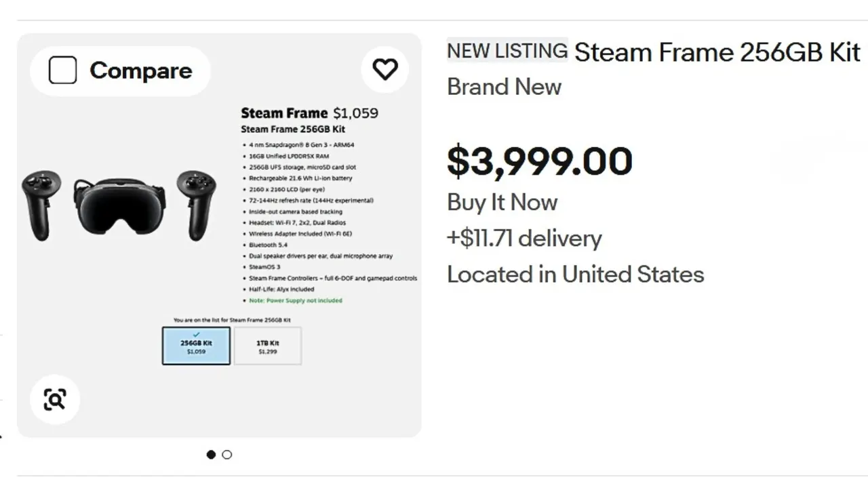The height and width of the screenshot is (488, 868).
Task: Open the Steam Frame 256GB Kit listing title
Action: click(x=717, y=52)
